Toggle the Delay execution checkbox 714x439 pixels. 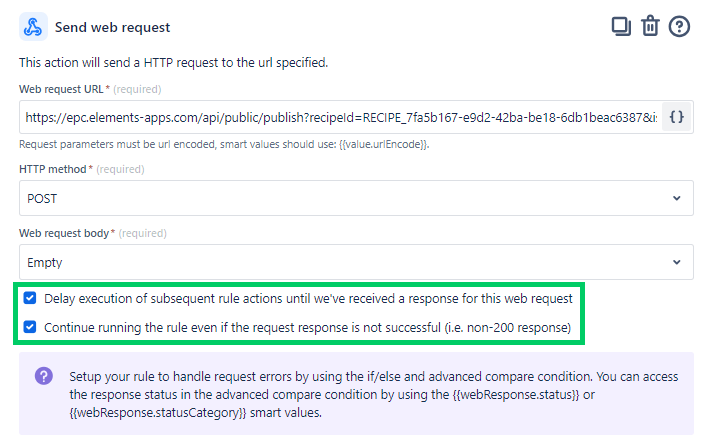point(30,298)
